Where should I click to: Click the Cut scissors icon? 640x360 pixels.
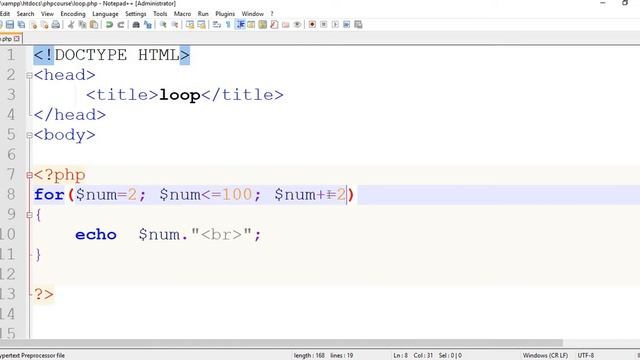coord(71,25)
